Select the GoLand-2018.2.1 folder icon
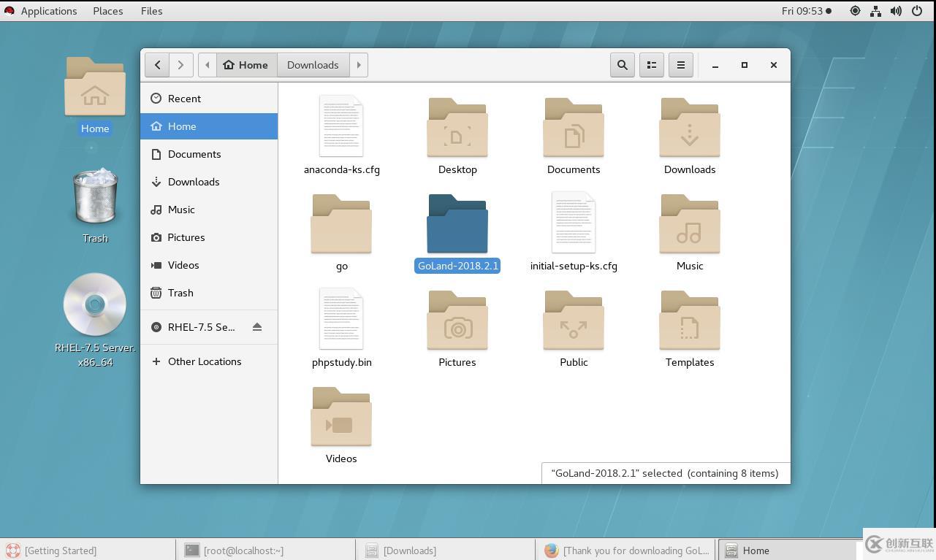The height and width of the screenshot is (560, 936). click(457, 224)
